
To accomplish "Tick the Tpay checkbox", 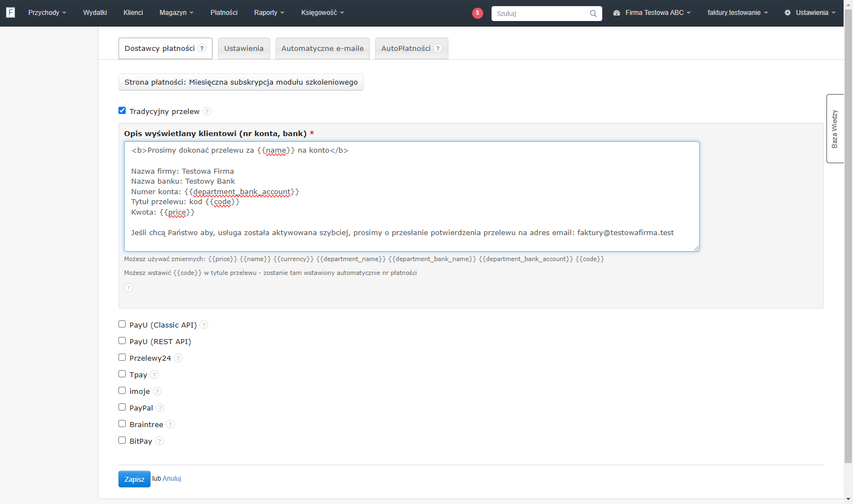I will tap(122, 374).
